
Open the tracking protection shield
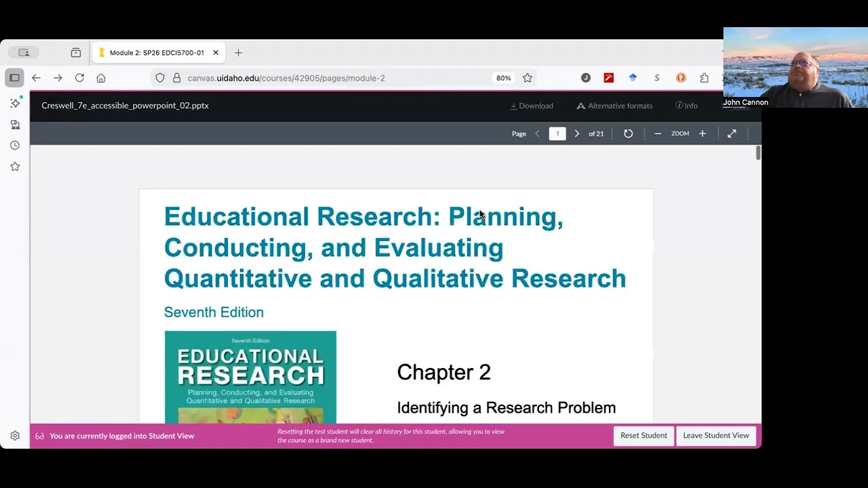pyautogui.click(x=160, y=78)
